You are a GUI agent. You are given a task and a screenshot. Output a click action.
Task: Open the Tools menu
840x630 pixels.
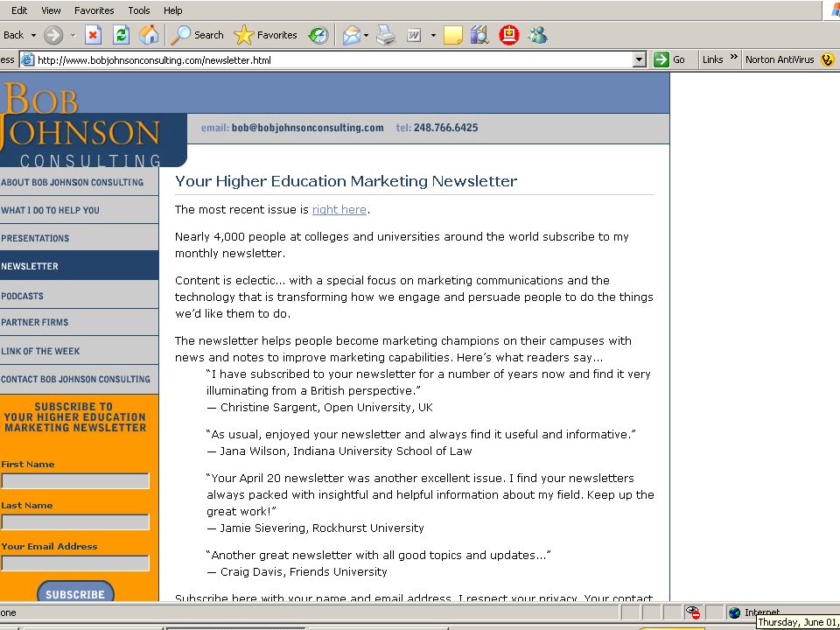tap(139, 10)
